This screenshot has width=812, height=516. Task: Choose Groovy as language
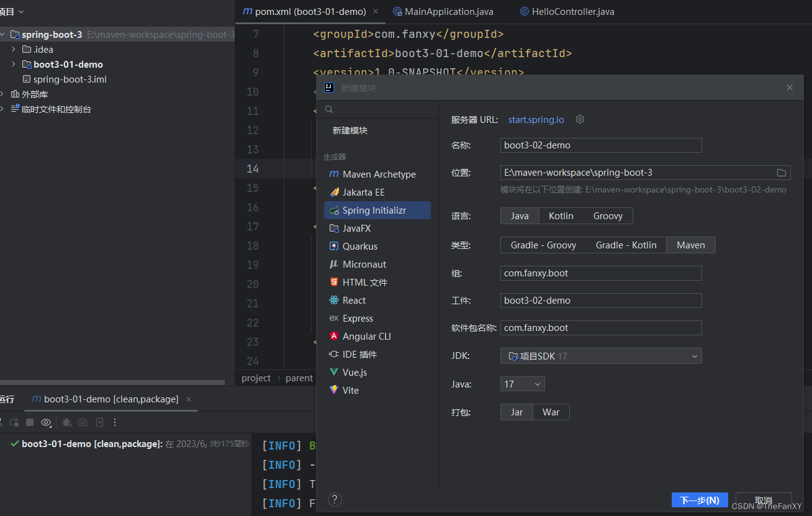[608, 216]
